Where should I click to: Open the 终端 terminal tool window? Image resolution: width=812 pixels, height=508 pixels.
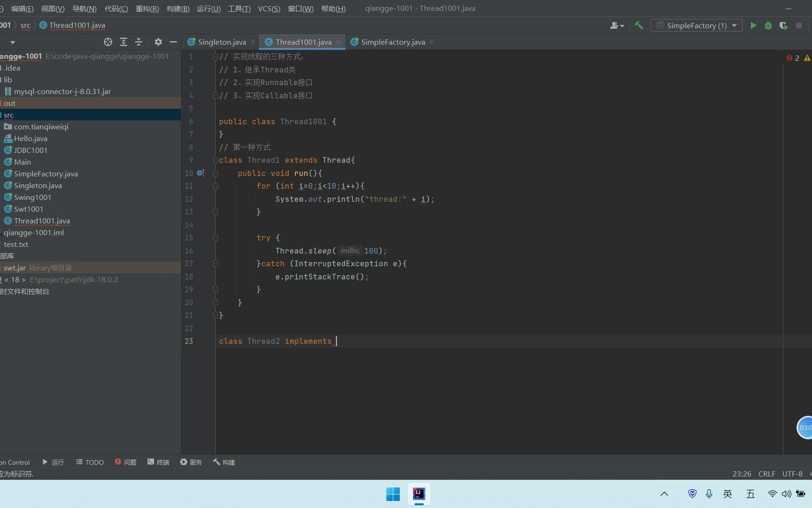tap(158, 462)
